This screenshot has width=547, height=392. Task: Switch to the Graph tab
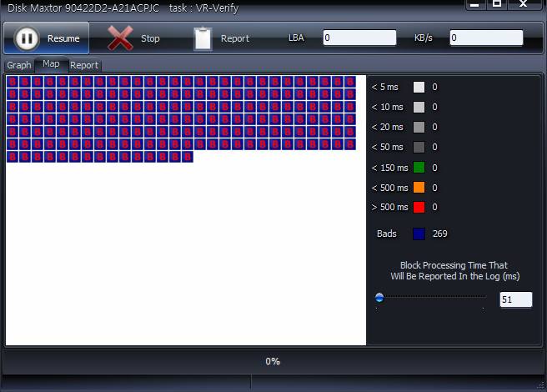pyautogui.click(x=19, y=65)
